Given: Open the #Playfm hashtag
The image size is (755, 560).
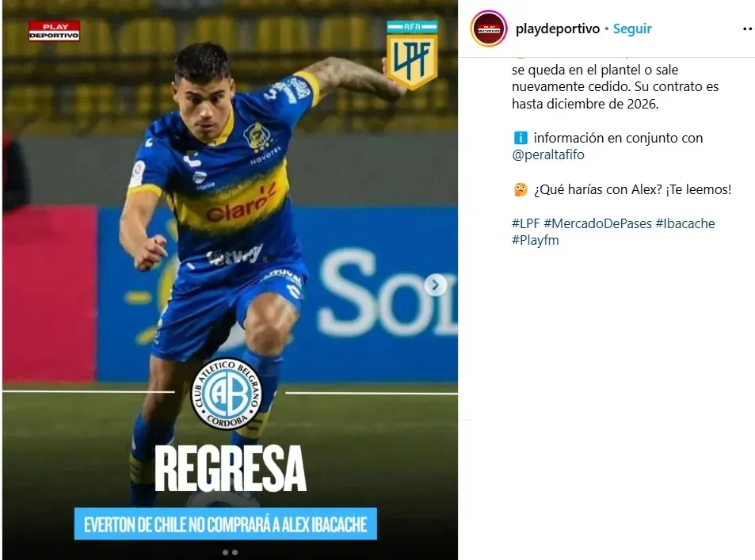Looking at the screenshot, I should pos(535,240).
